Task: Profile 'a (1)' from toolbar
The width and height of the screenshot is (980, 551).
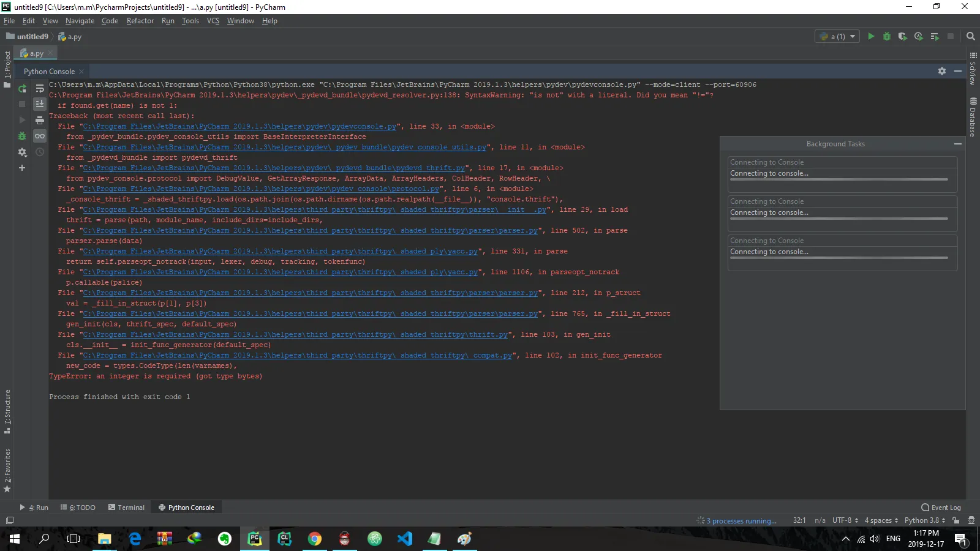Action: (x=919, y=37)
